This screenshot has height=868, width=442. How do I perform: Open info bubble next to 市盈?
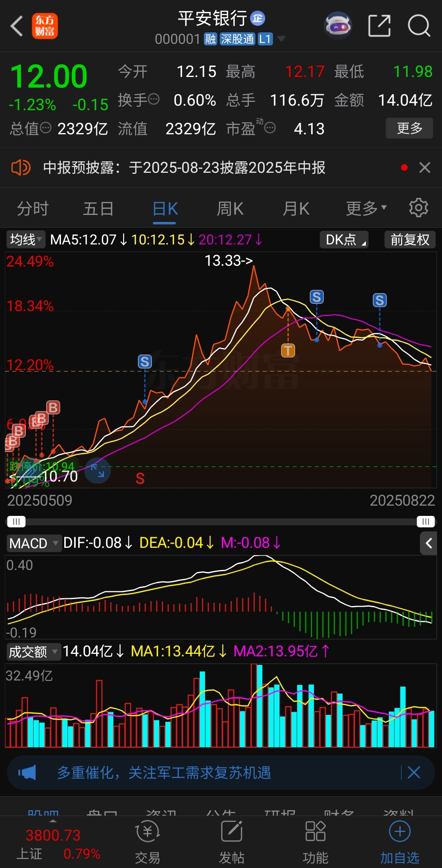[x=270, y=128]
